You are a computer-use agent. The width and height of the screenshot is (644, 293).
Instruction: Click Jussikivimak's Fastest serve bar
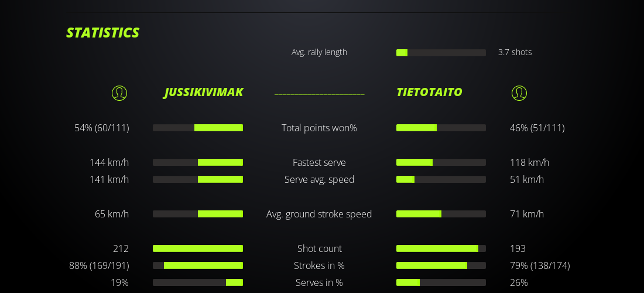pyautogui.click(x=198, y=162)
